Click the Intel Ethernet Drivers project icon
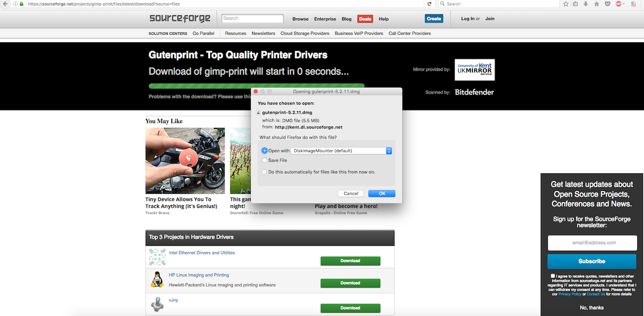 157,257
